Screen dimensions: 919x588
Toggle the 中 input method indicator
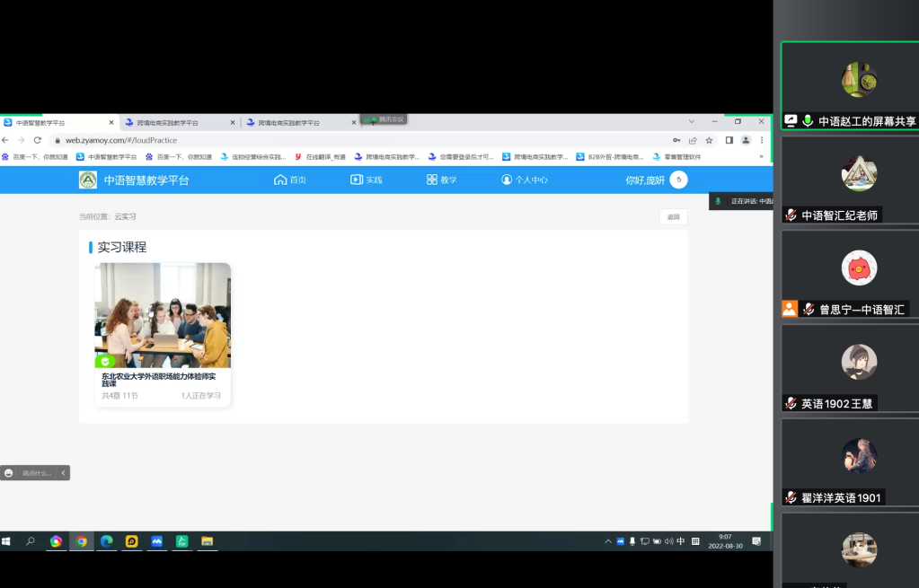[x=680, y=541]
